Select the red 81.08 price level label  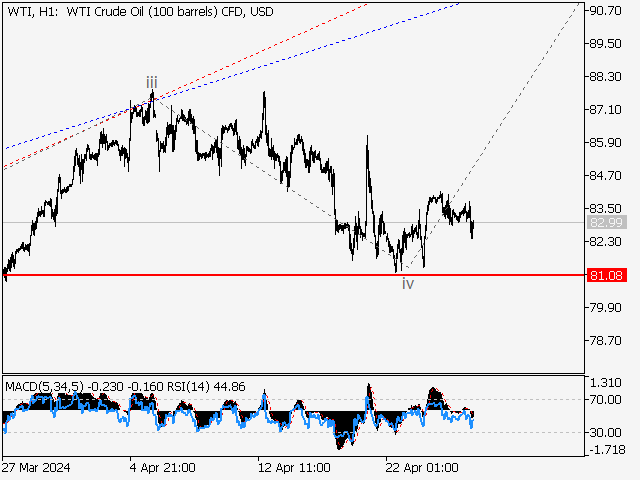click(x=607, y=276)
